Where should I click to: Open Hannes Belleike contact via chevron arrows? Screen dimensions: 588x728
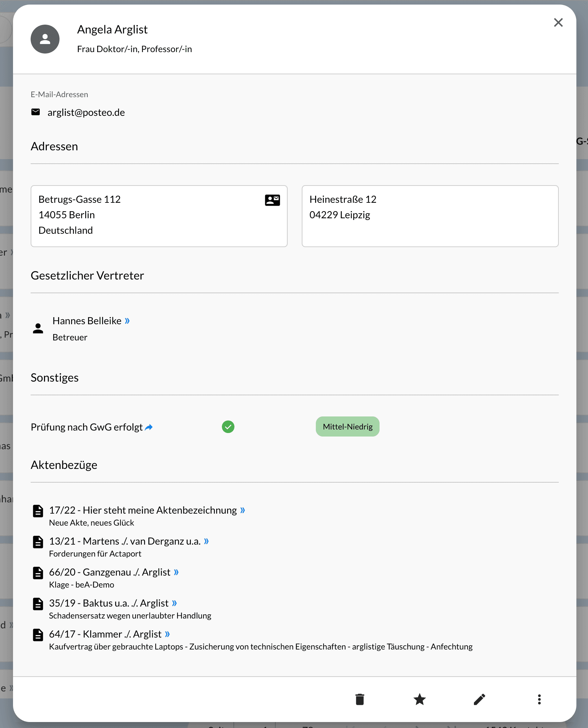[x=127, y=321]
